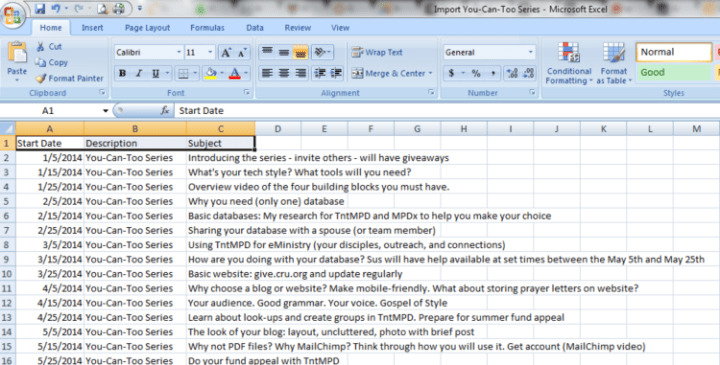The width and height of the screenshot is (720, 365).
Task: Toggle Italic formatting
Action: pyautogui.click(x=139, y=73)
